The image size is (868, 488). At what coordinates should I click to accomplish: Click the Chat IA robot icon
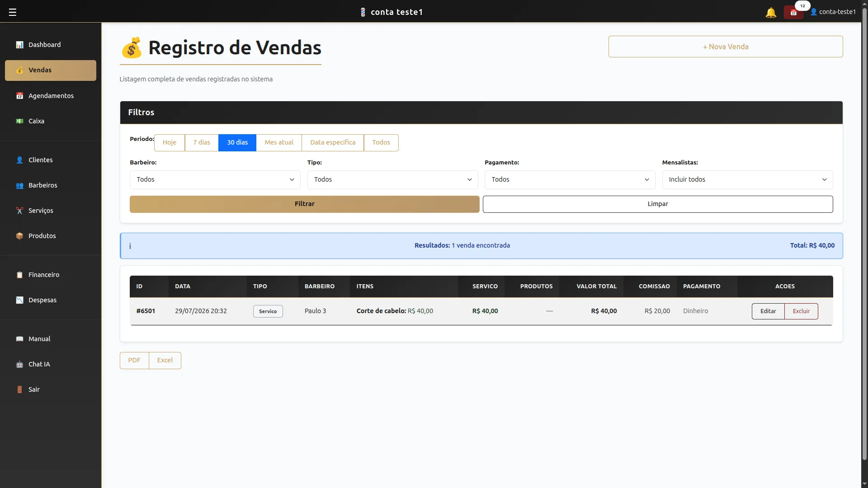click(x=19, y=364)
